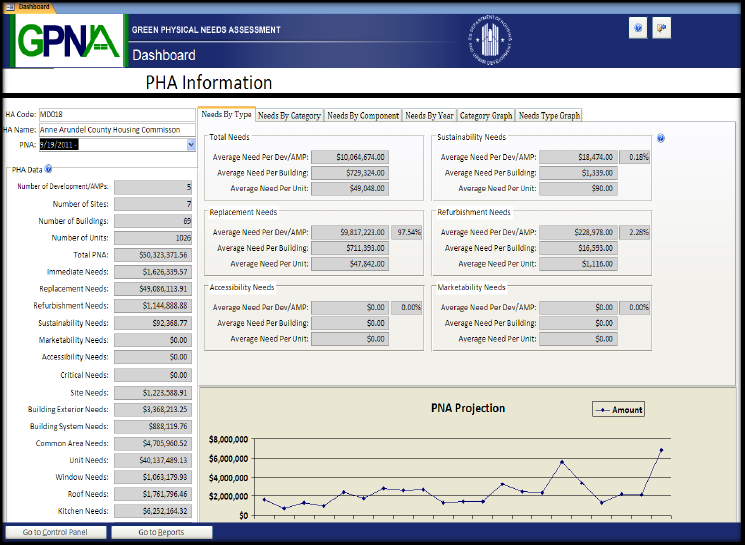
Task: Open the Needs By Year tab
Action: click(x=429, y=115)
